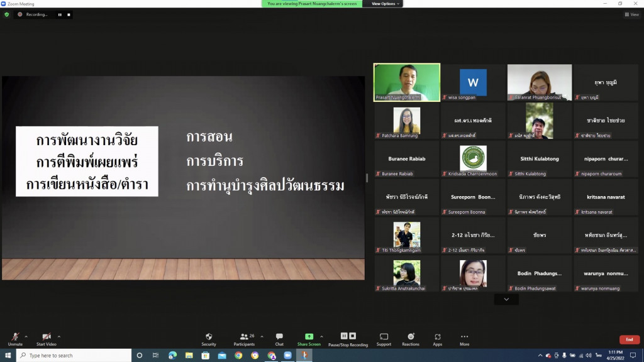
Task: Open the Apps panel
Action: 438,339
